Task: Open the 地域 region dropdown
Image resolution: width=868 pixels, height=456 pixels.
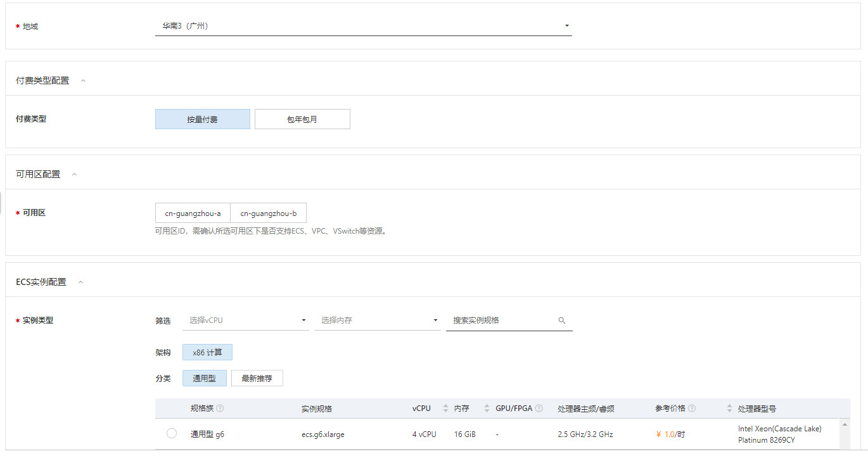Action: tap(363, 26)
